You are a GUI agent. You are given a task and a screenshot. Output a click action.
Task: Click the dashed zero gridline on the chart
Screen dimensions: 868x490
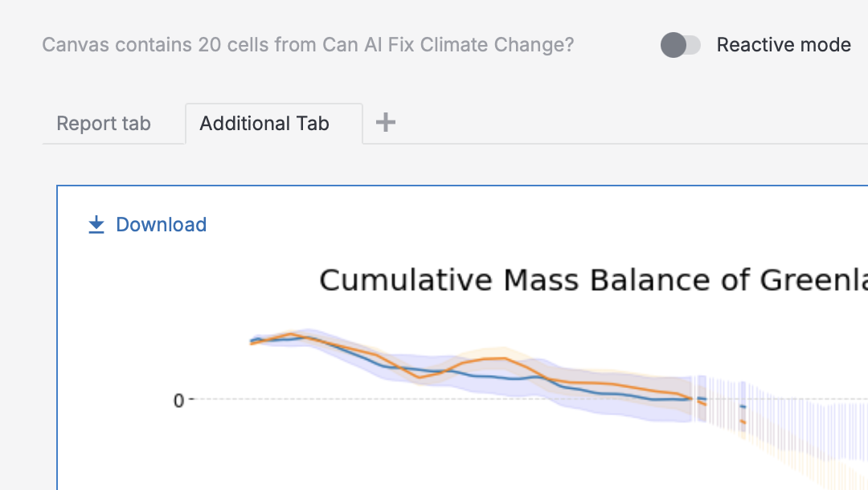pyautogui.click(x=402, y=397)
